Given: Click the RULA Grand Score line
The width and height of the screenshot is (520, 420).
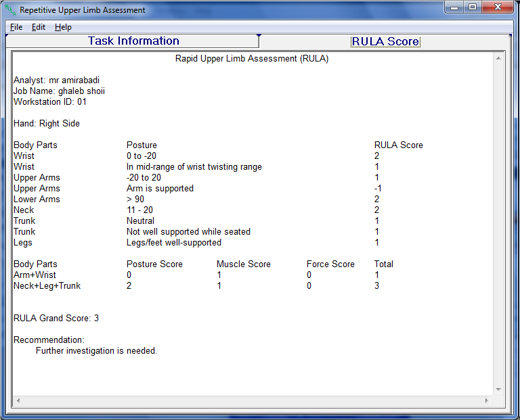Looking at the screenshot, I should tap(56, 318).
